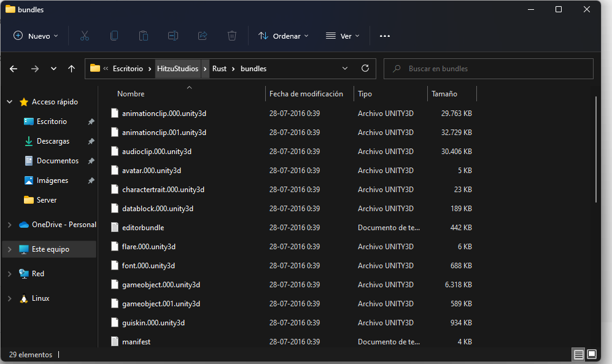Image resolution: width=612 pixels, height=364 pixels.
Task: Click the folder icon in address bar
Action: click(x=95, y=68)
